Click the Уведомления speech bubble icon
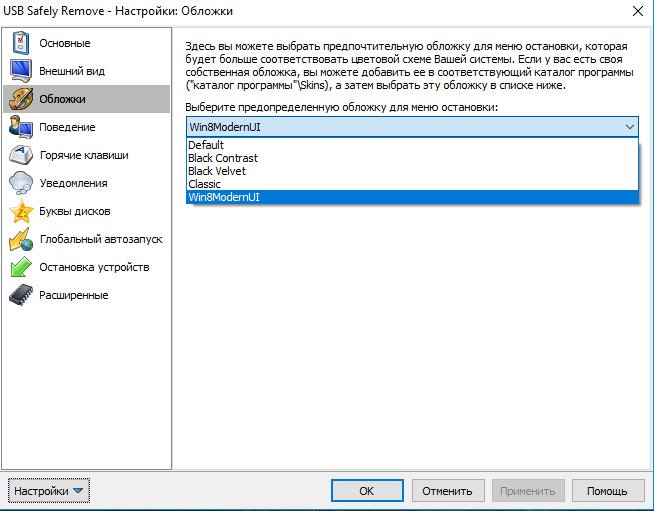Screen dimensions: 654x511 (x=21, y=183)
